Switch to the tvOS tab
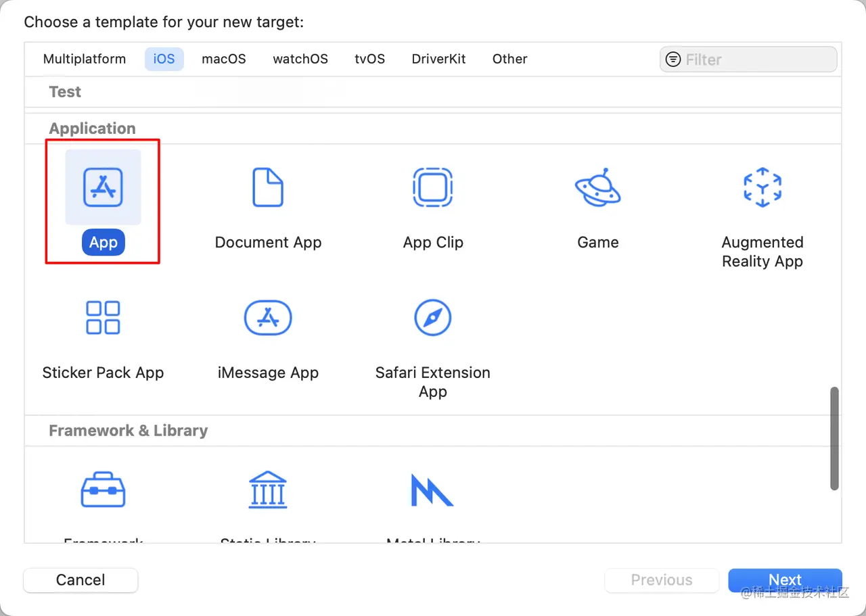The image size is (866, 616). [x=370, y=59]
